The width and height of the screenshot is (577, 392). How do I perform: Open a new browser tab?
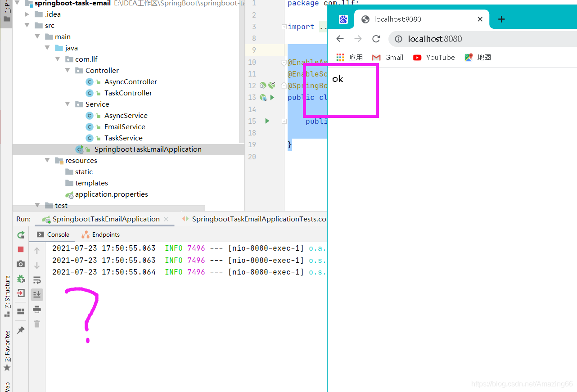tap(501, 19)
